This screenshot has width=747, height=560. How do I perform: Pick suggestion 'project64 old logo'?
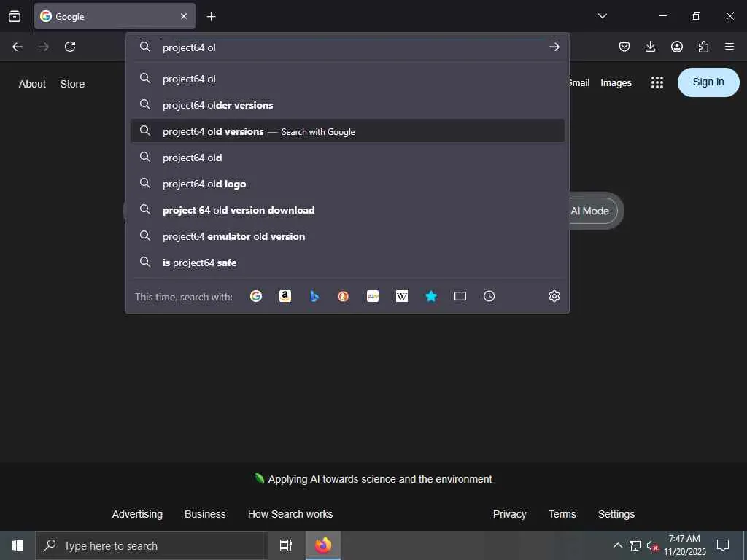click(x=347, y=183)
